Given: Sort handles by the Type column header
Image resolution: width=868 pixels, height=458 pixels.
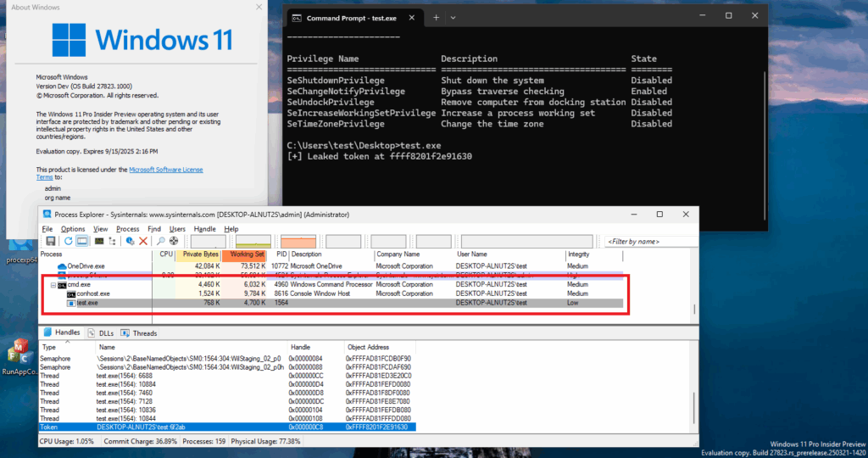Looking at the screenshot, I should (x=67, y=347).
